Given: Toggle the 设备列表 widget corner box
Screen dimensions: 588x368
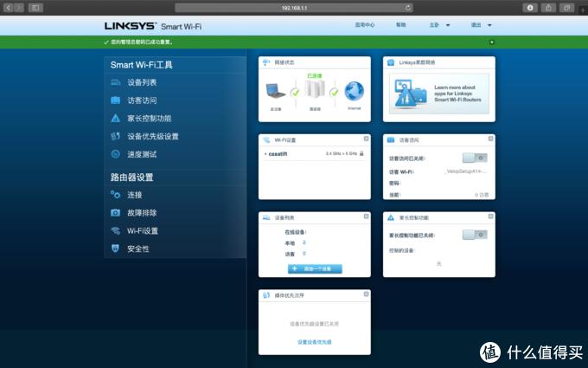Looking at the screenshot, I should 366,216.
